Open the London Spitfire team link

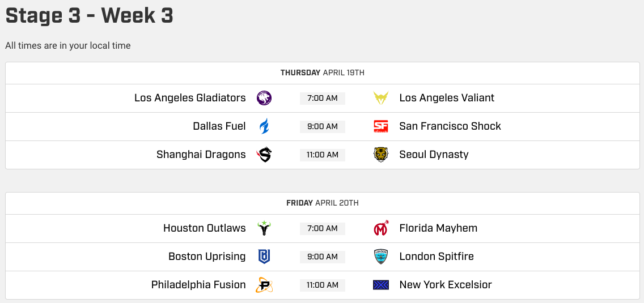pos(437,257)
